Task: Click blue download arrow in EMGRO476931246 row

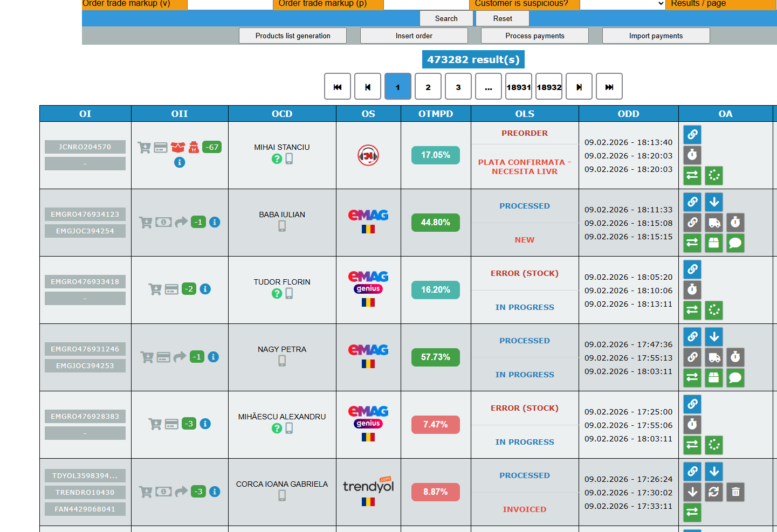Action: click(714, 337)
